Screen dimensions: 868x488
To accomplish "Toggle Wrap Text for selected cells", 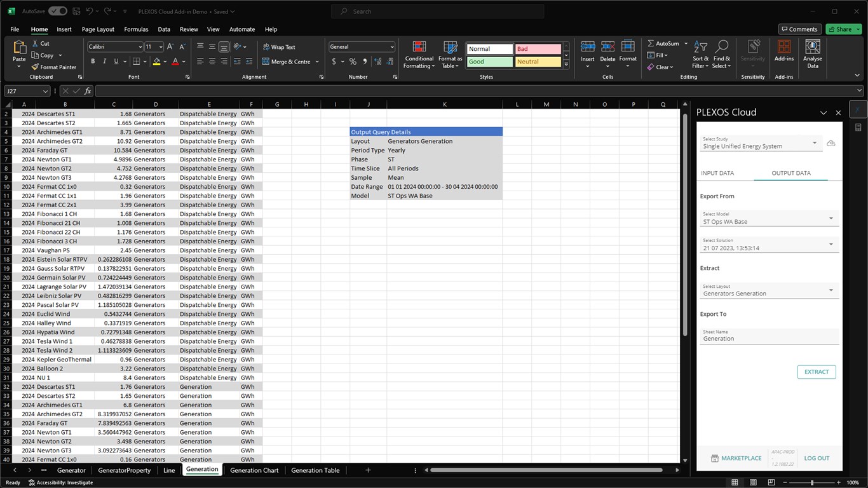I will click(279, 47).
